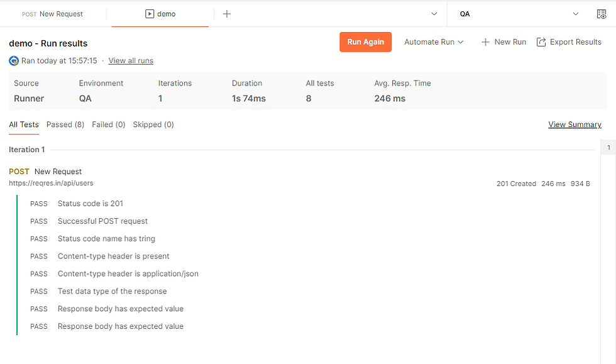Open the View Summary link
The height and width of the screenshot is (364, 616).
pyautogui.click(x=575, y=124)
